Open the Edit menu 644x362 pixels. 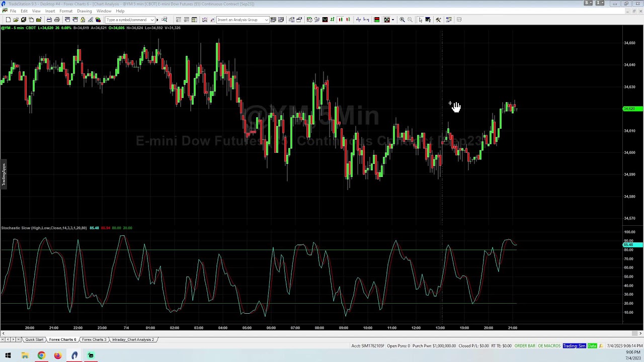(24, 11)
